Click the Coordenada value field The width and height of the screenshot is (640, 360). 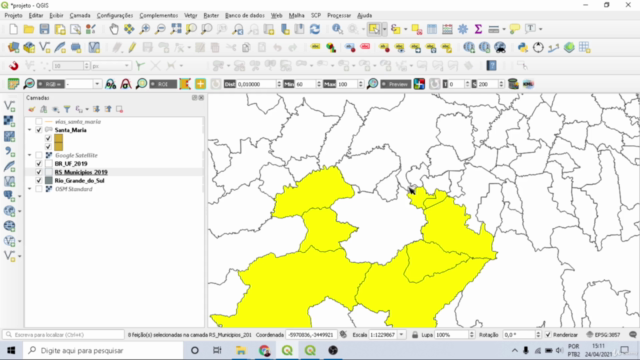[311, 335]
